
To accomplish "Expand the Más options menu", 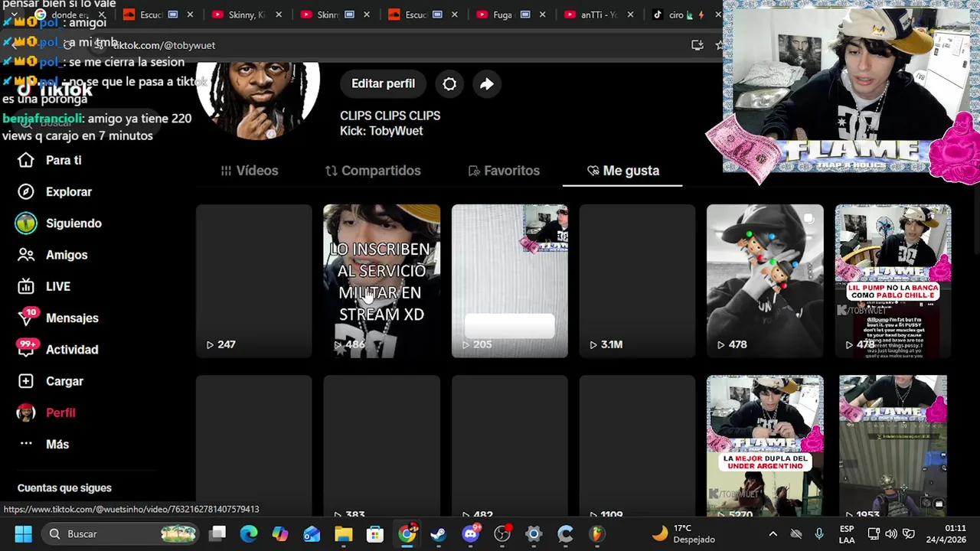I will click(x=44, y=444).
